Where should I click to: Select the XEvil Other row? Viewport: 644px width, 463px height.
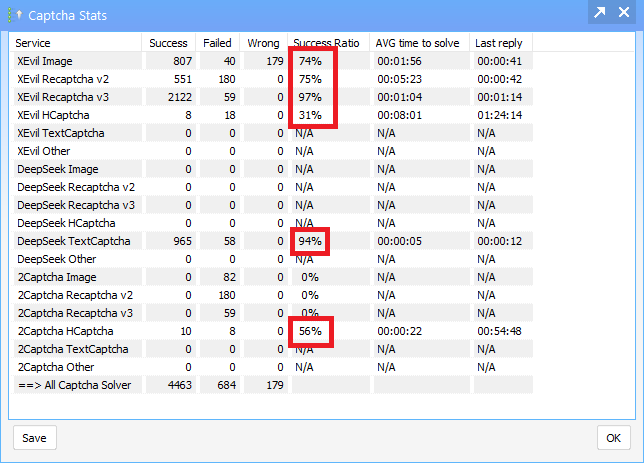coord(273,151)
